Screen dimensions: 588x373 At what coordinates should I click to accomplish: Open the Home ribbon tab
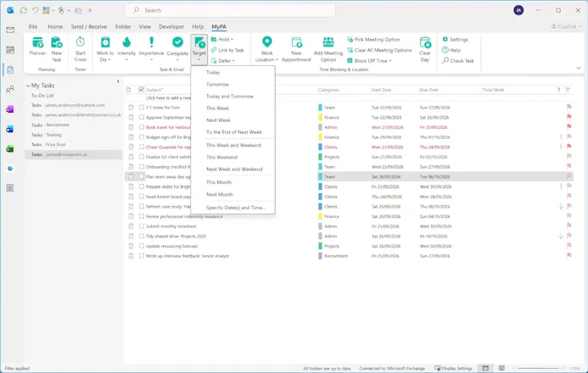(55, 26)
